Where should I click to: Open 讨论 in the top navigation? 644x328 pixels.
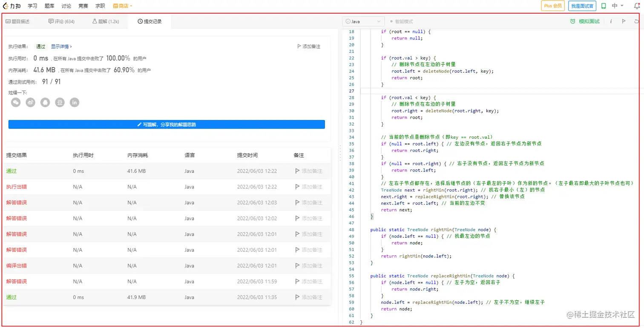(66, 6)
